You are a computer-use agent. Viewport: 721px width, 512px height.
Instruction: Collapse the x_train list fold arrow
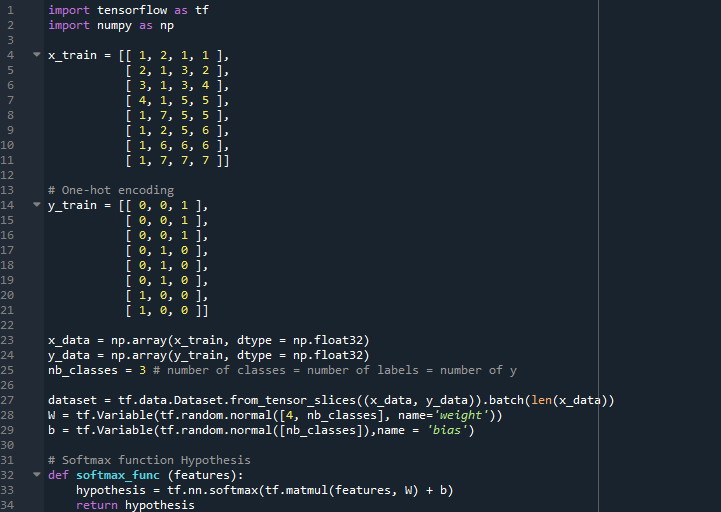[37, 55]
